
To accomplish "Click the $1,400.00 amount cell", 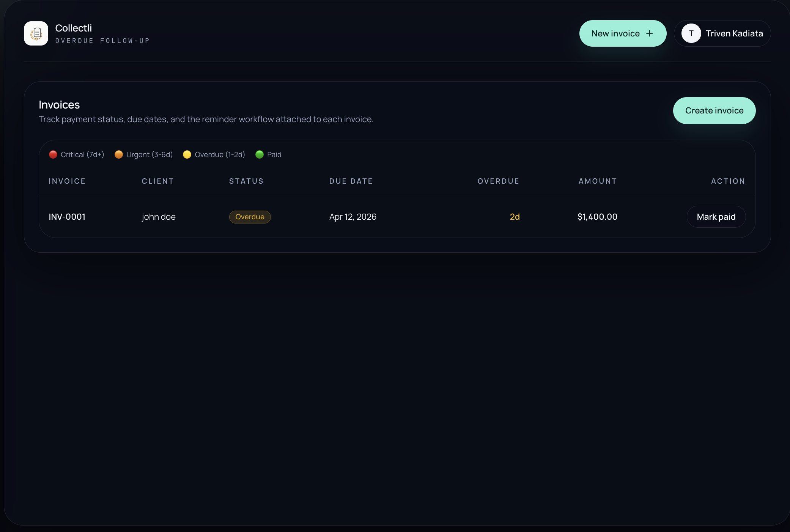I will tap(597, 217).
